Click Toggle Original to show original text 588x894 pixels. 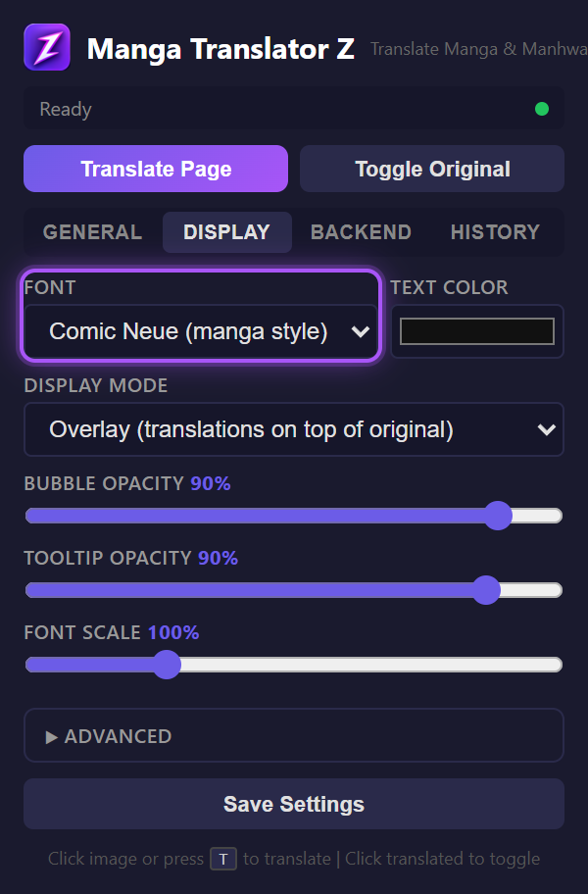pos(431,168)
